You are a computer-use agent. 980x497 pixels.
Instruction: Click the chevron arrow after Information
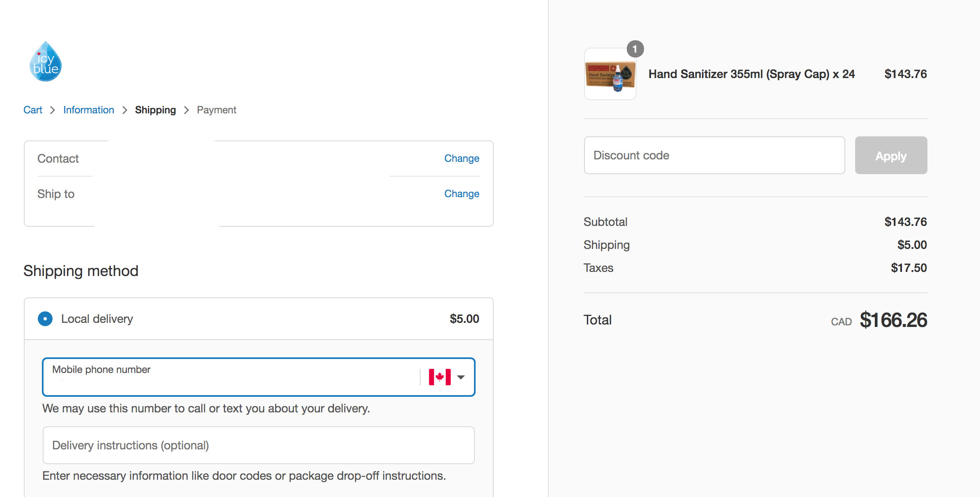(125, 110)
